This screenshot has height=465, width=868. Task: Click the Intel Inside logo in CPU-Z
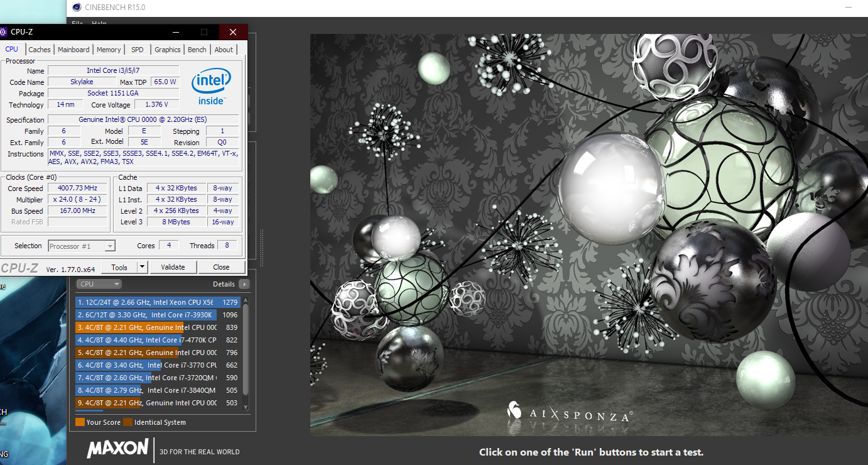coord(211,87)
